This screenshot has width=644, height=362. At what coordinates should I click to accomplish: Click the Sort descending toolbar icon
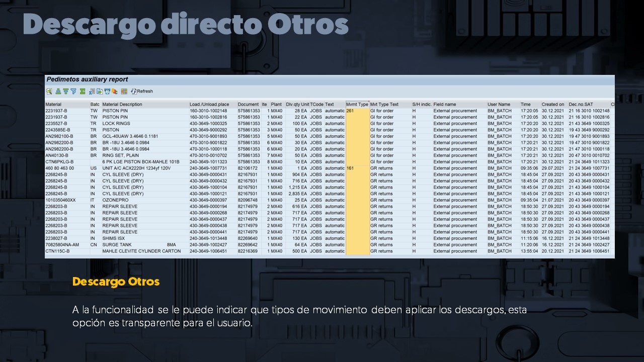tap(65, 92)
